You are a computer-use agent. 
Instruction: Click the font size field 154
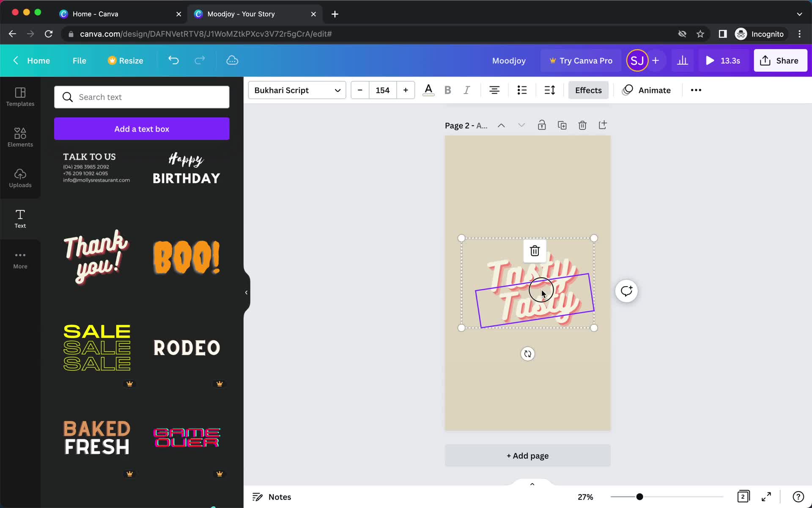[383, 90]
